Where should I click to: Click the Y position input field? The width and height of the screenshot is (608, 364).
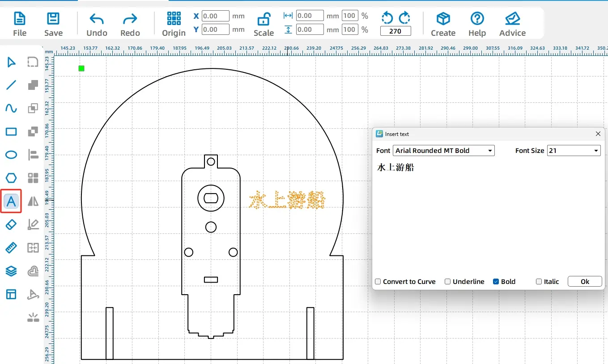216,30
